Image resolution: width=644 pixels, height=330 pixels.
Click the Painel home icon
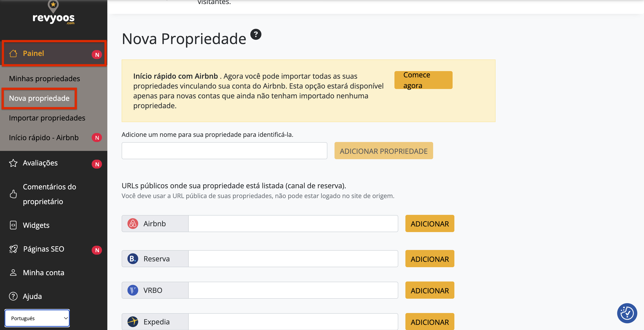(x=13, y=53)
